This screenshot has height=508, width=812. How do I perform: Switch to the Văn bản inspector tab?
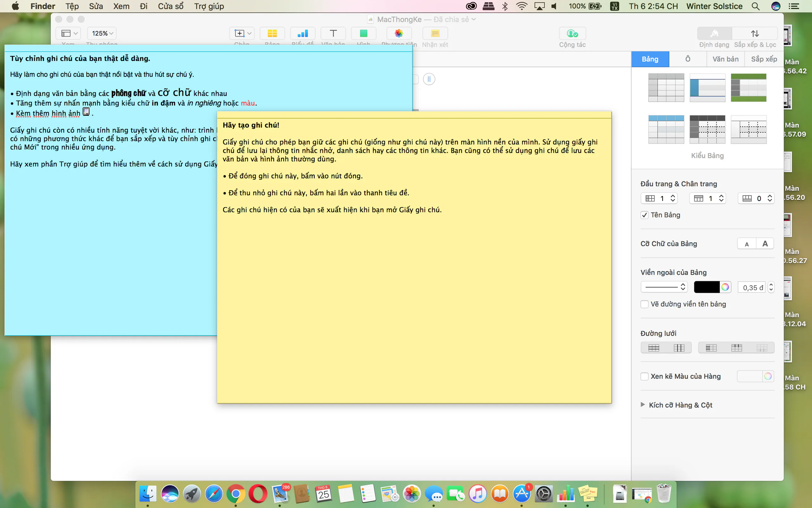(725, 59)
